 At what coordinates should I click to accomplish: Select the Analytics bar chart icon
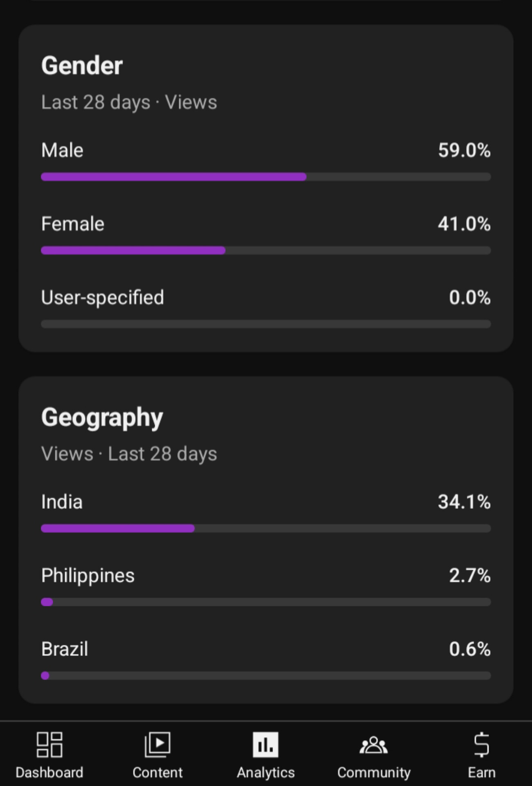point(266,745)
